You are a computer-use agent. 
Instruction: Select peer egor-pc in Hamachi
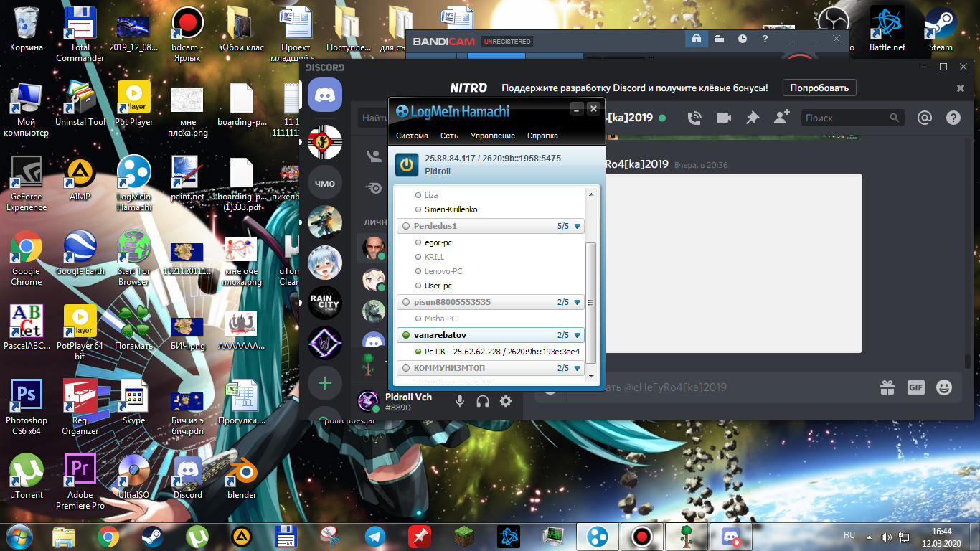click(438, 242)
